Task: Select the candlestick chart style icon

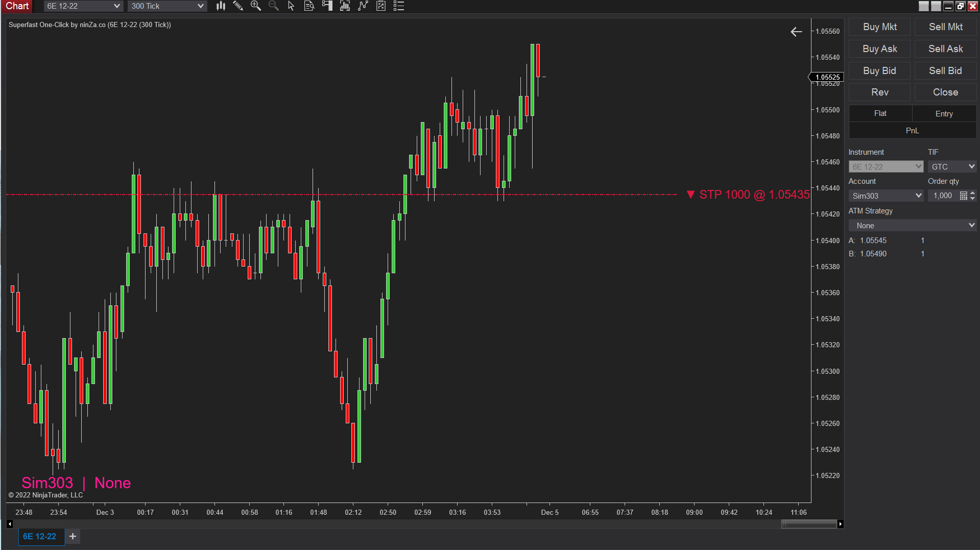Action: click(220, 6)
